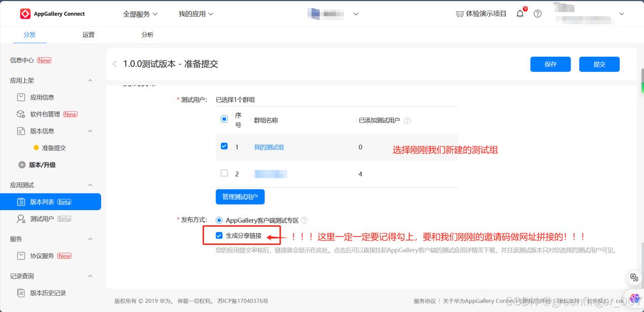
Task: Click the AppGallery Connect logo
Action: [52, 14]
